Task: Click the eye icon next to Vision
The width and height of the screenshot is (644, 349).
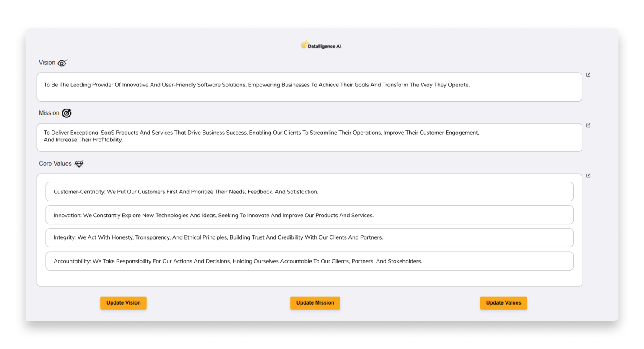Action: tap(62, 63)
